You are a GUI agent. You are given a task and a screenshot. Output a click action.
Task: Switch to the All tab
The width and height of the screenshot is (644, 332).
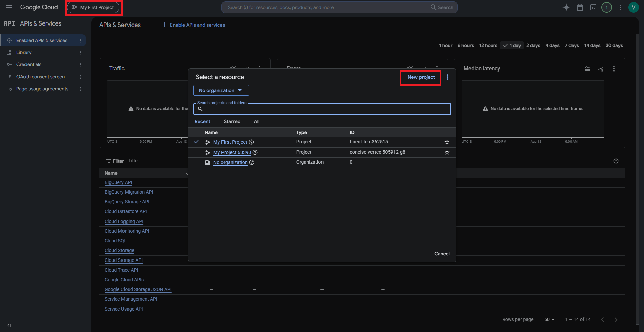click(x=257, y=121)
